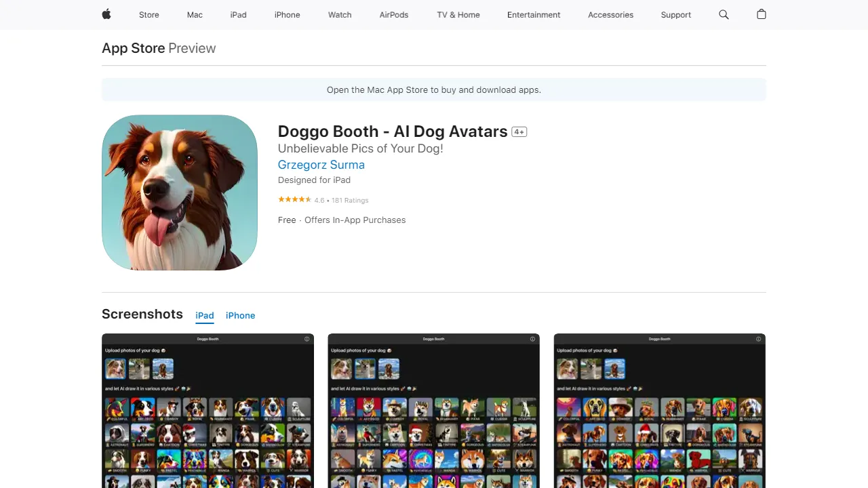Screen dimensions: 868x488
Task: Select the iPhone screenshots tab
Action: [x=241, y=316]
